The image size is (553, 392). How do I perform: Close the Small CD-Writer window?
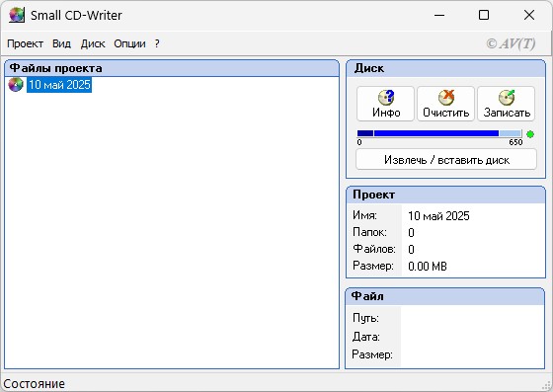pyautogui.click(x=529, y=15)
